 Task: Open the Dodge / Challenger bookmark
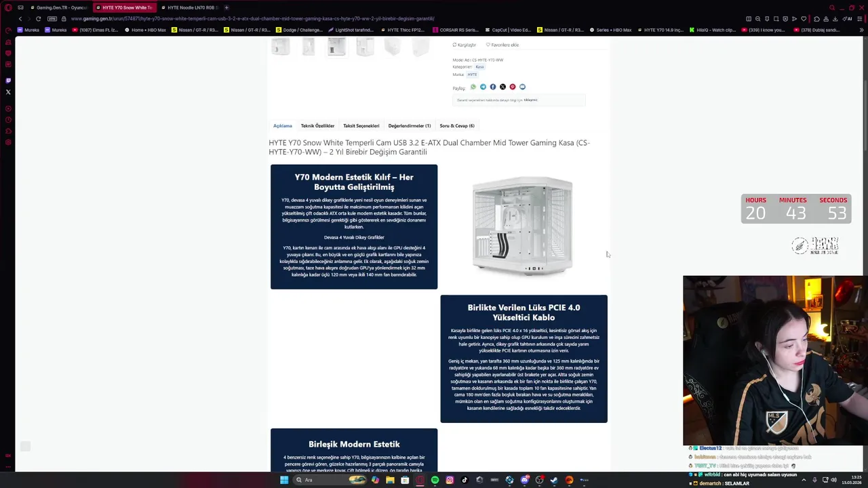tap(299, 30)
